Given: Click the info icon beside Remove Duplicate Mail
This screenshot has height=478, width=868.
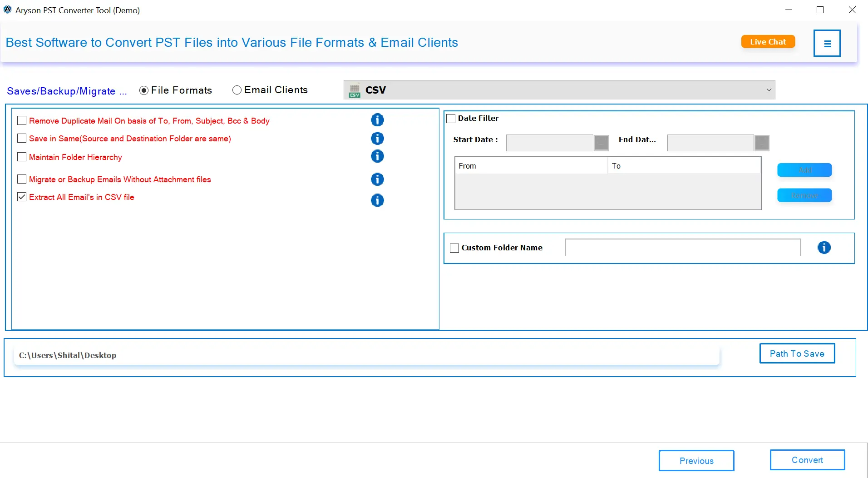Looking at the screenshot, I should (377, 120).
